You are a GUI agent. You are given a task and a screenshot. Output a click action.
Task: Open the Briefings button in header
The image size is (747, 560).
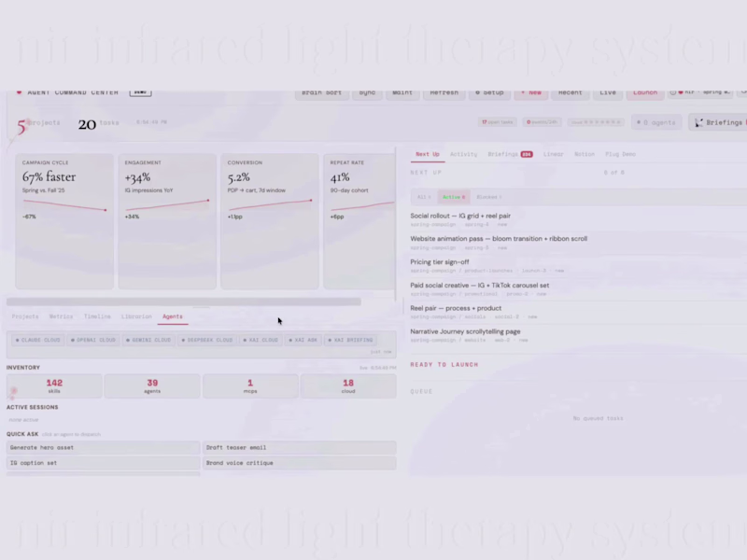pos(719,122)
